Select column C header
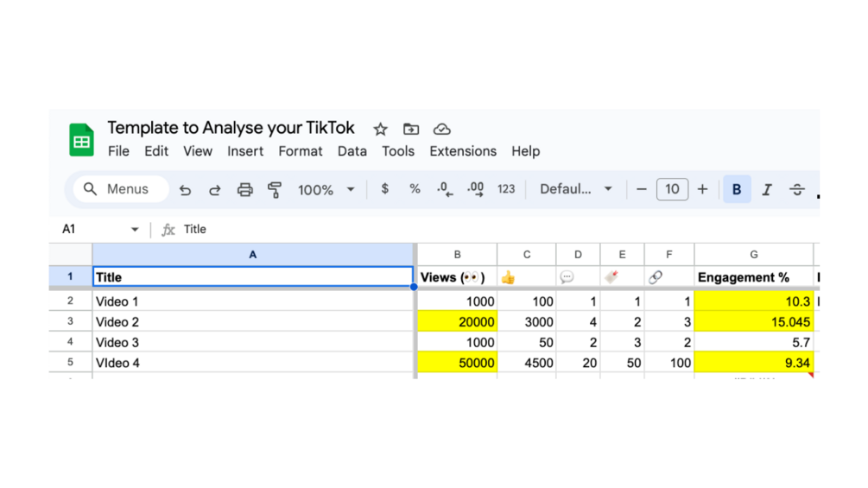Screen dimensions: 868x488 (x=527, y=255)
